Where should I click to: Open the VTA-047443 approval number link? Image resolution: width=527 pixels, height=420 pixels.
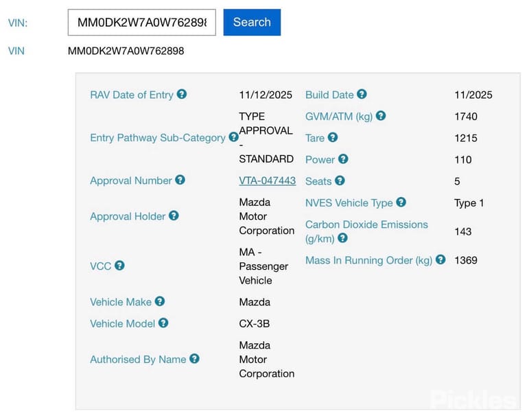267,180
